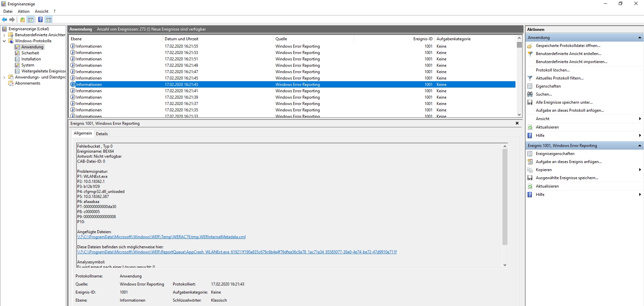Switch to the Allgemein tab
Image resolution: width=644 pixels, height=306 pixels.
point(83,133)
